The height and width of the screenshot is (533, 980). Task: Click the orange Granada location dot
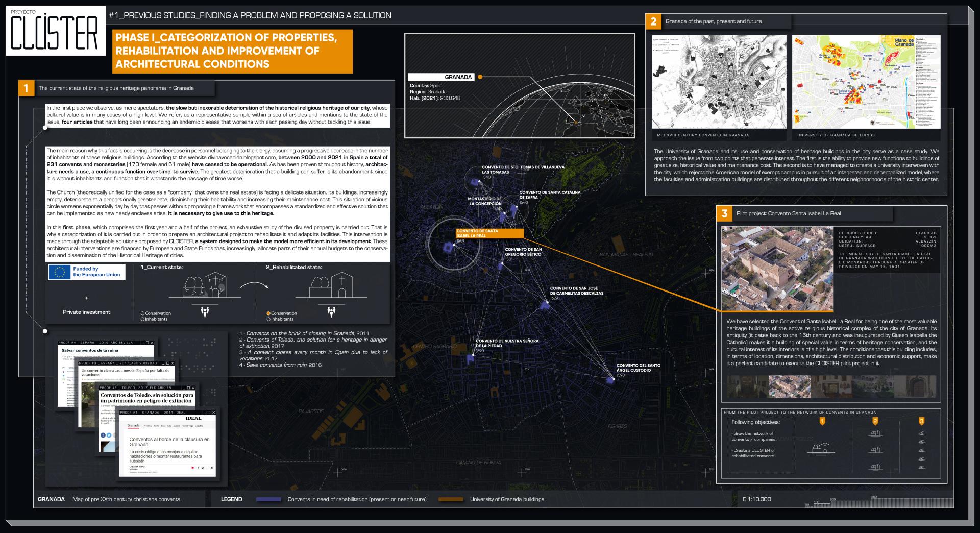[x=480, y=77]
